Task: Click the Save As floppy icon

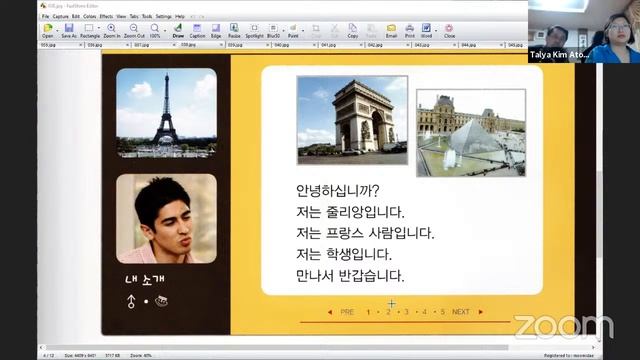Action: coord(69,28)
